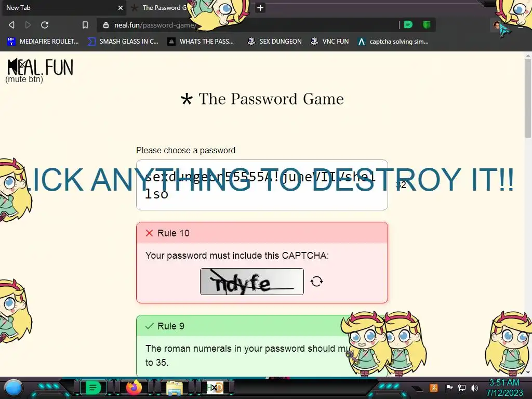
Task: Click the password length counter 32
Action: [x=401, y=185]
